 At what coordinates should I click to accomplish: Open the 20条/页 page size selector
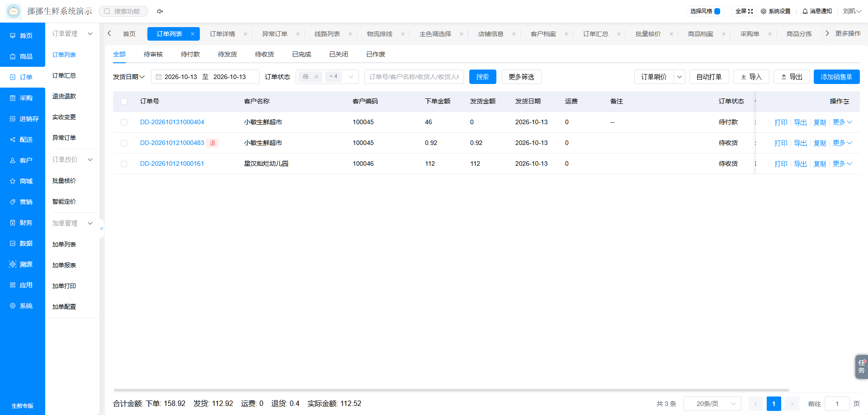pos(712,404)
